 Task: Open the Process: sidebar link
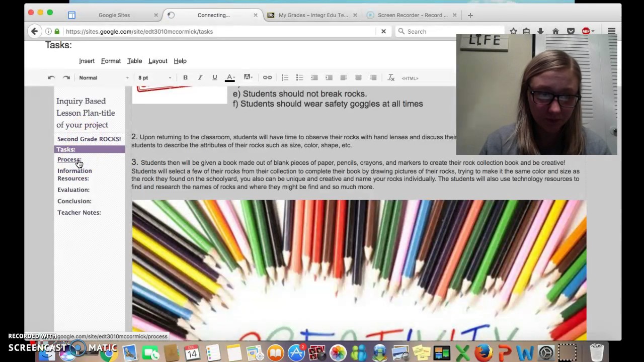pyautogui.click(x=69, y=159)
